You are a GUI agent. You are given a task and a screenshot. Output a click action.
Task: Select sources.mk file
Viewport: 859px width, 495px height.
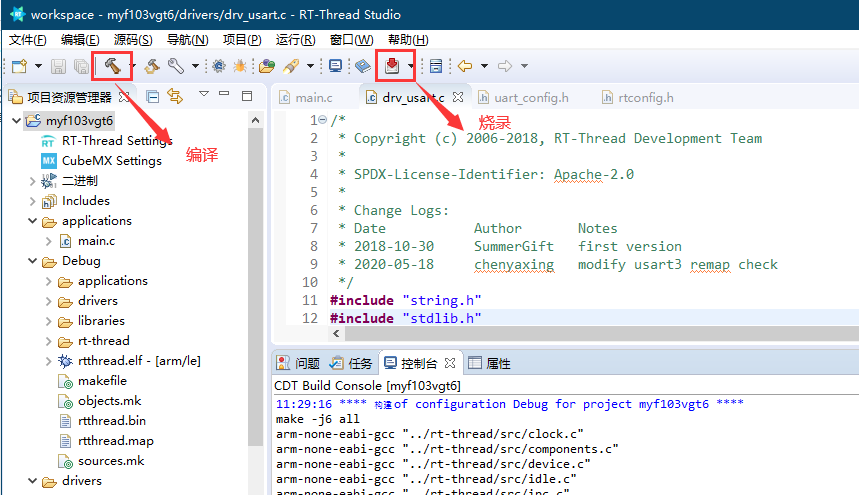(111, 461)
